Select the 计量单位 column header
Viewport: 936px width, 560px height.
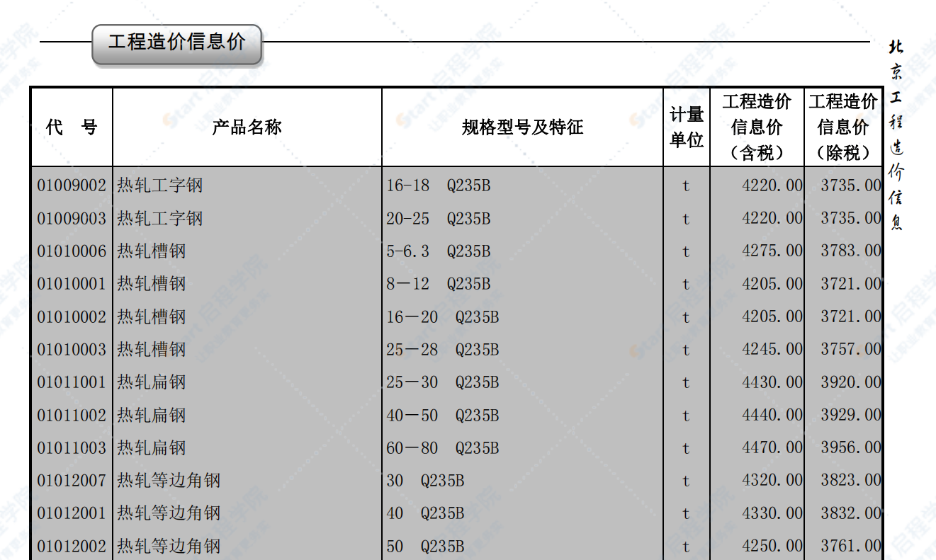[687, 127]
